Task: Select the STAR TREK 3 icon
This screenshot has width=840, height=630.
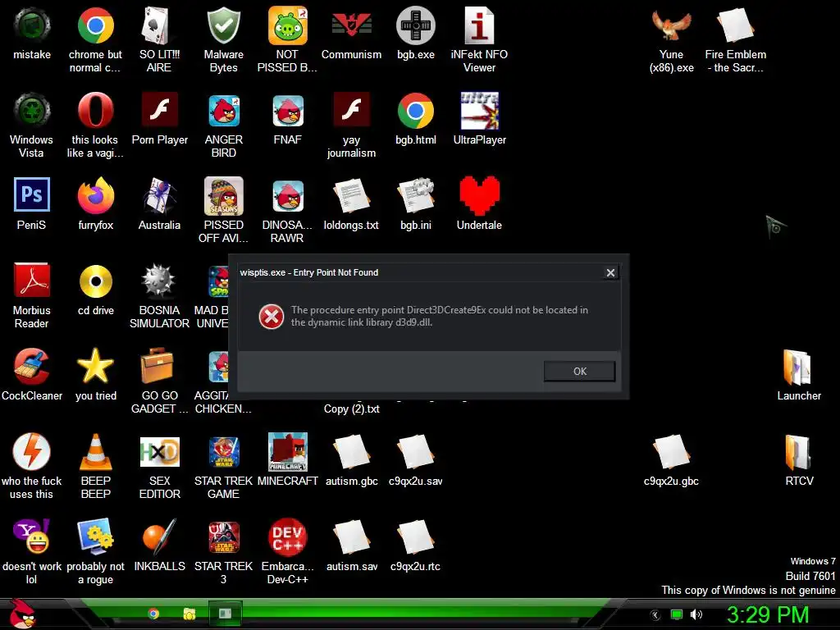Action: [223, 536]
